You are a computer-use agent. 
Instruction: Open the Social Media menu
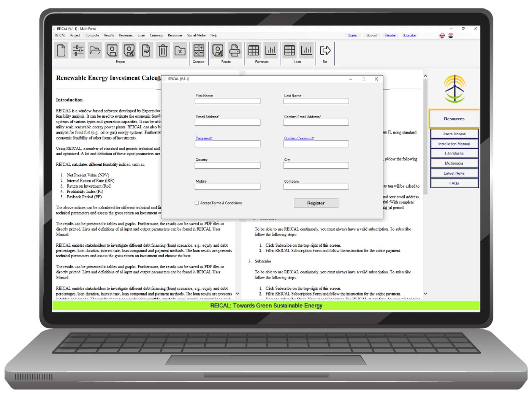[x=196, y=35]
